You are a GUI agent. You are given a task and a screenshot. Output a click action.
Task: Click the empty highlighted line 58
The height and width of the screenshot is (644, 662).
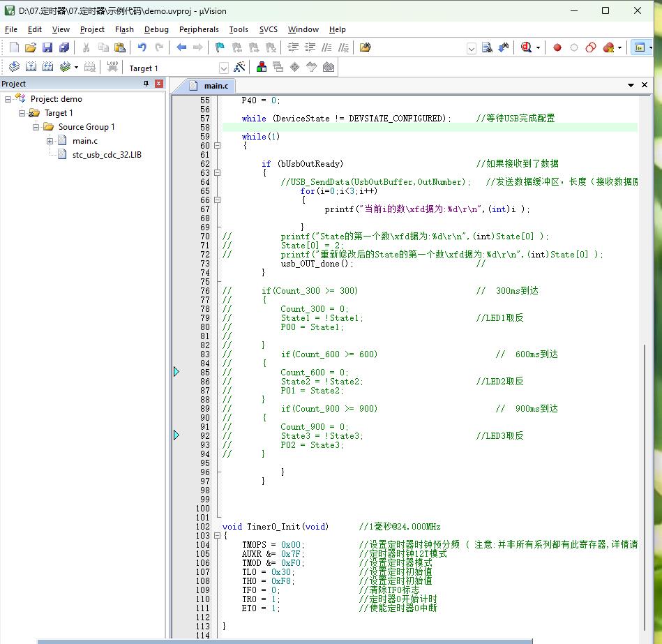coord(419,128)
